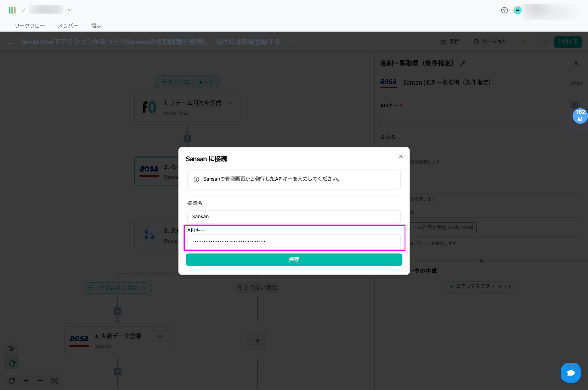This screenshot has height=390, width=588.
Task: Go to the 設定 tab
Action: tap(96, 26)
